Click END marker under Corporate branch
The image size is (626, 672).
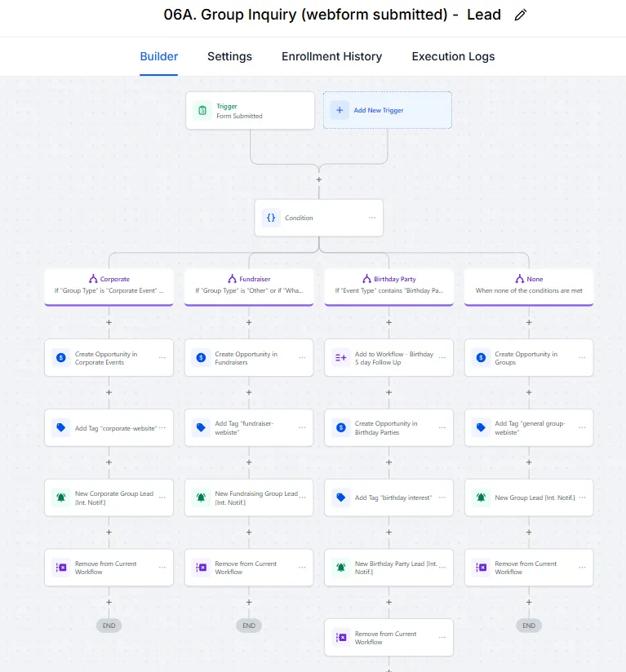coord(109,626)
